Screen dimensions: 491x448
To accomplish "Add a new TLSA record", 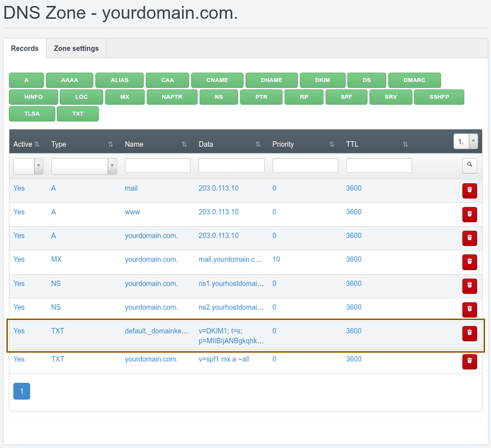I will click(x=32, y=114).
